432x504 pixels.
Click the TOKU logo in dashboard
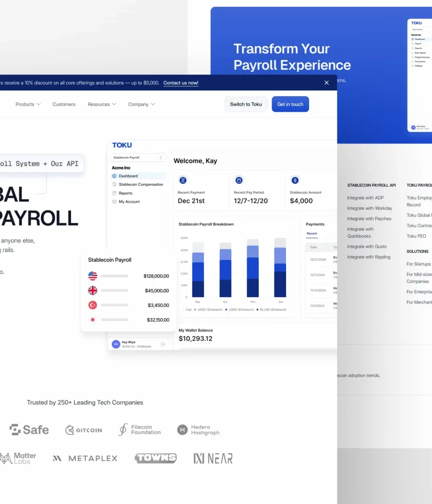(x=122, y=145)
